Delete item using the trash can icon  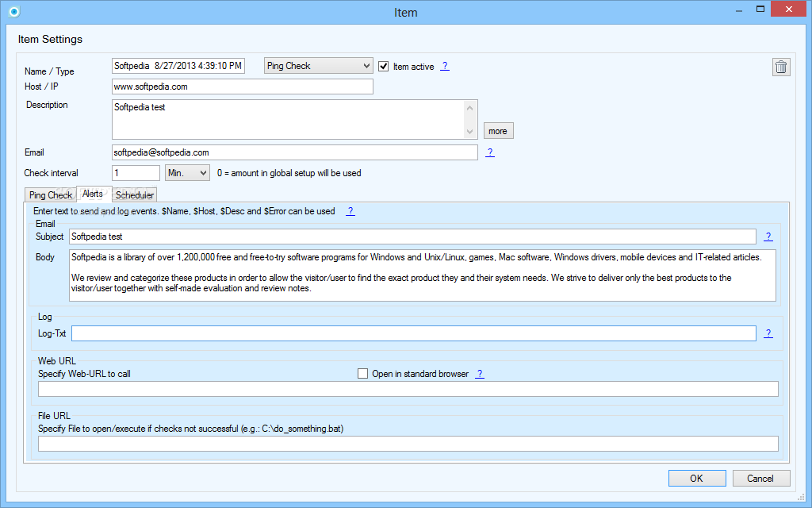click(x=781, y=67)
